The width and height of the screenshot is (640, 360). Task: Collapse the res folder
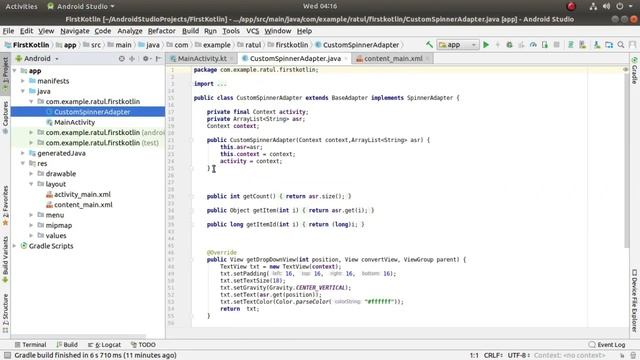(23, 163)
